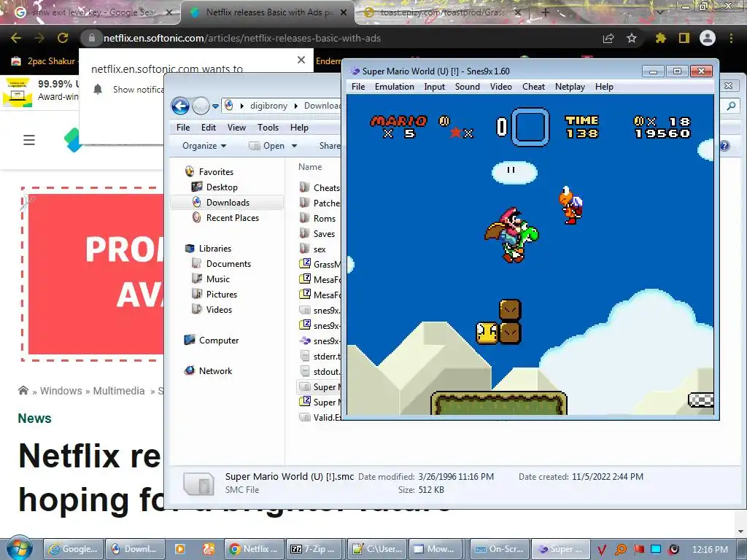747x560 pixels.
Task: Open Explorer's Tools menu
Action: click(x=268, y=127)
